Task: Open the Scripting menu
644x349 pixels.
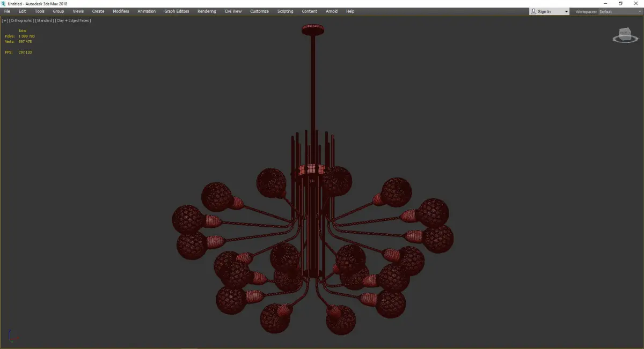Action: pyautogui.click(x=285, y=11)
